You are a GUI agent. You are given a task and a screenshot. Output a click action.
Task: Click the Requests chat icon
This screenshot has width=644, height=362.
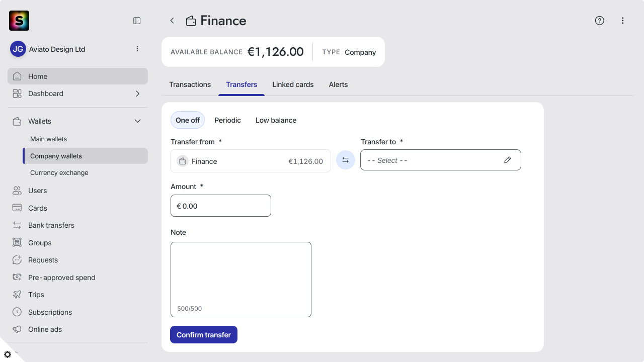[17, 260]
